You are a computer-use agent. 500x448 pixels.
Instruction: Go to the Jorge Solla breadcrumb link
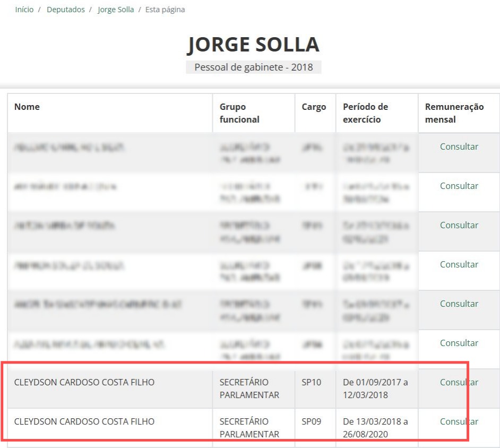(116, 10)
